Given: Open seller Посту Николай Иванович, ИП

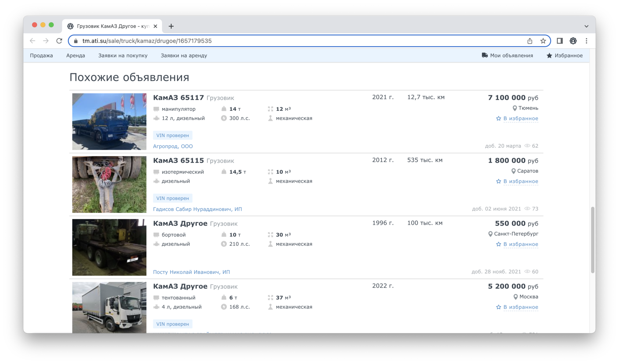Looking at the screenshot, I should pos(191,272).
